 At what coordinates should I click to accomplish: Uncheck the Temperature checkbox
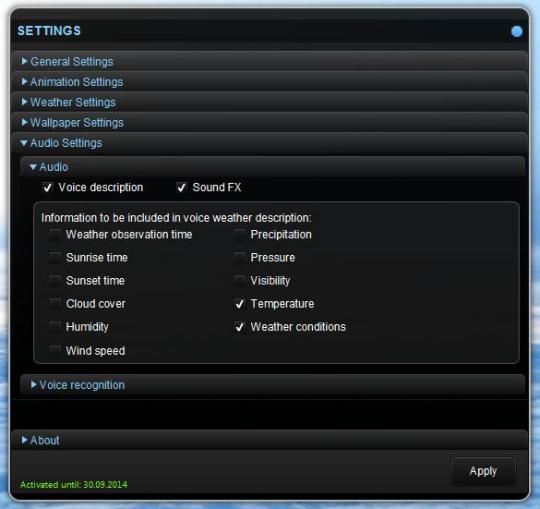239,304
